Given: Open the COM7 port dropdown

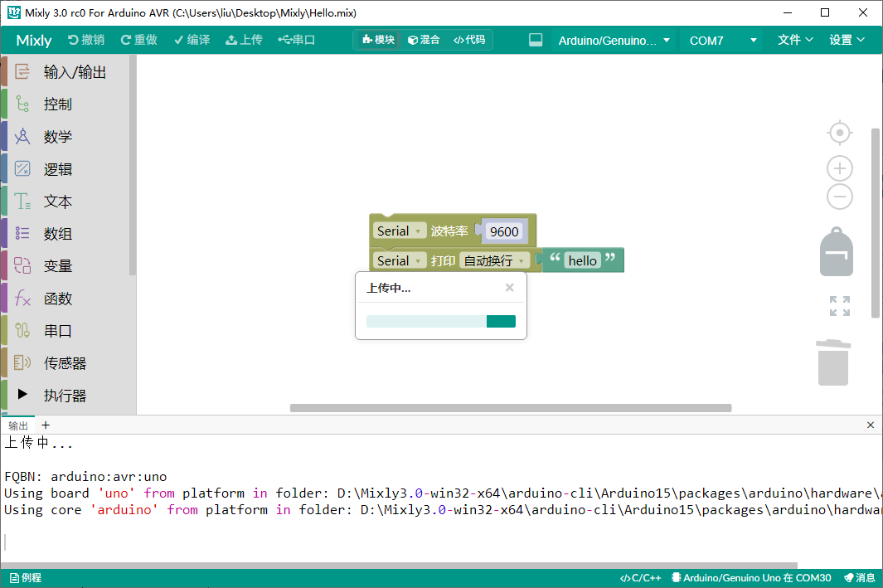Looking at the screenshot, I should 723,41.
